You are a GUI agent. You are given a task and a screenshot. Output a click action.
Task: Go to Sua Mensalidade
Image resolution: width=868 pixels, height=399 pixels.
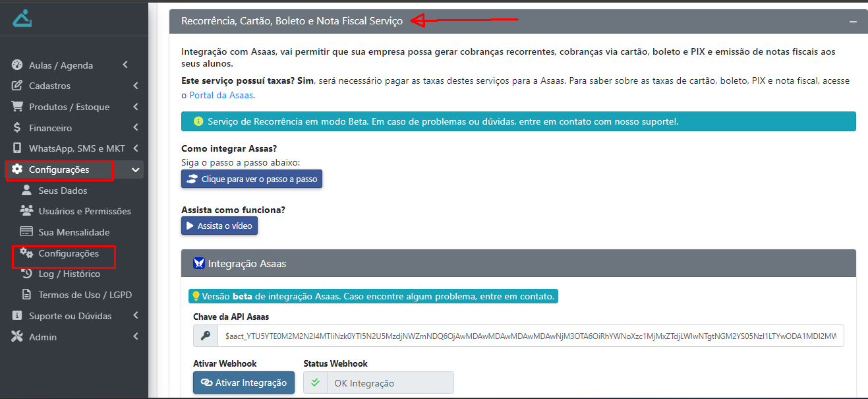(74, 232)
